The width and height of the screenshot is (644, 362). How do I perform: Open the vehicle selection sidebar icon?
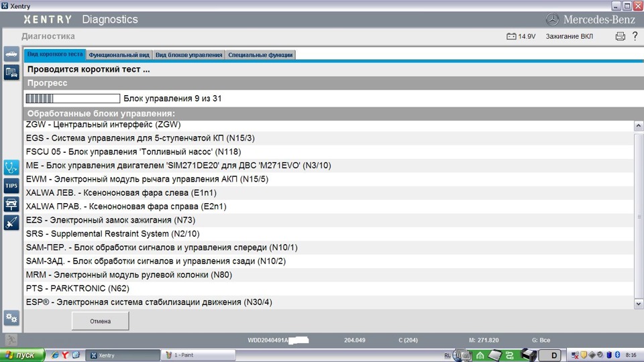click(11, 54)
